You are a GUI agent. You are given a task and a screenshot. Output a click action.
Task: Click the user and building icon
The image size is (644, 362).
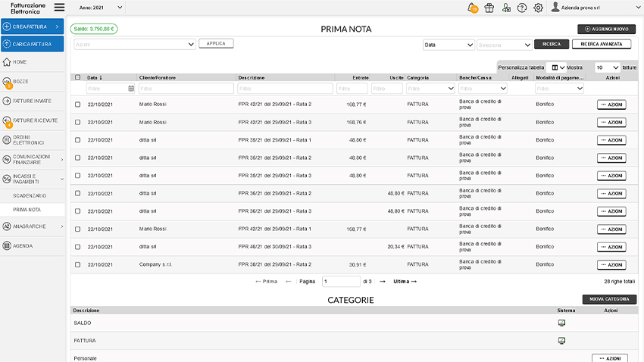506,8
